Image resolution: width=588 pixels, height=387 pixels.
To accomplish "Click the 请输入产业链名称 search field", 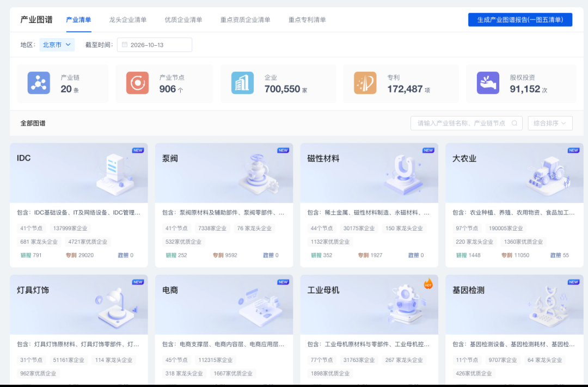I will click(466, 123).
